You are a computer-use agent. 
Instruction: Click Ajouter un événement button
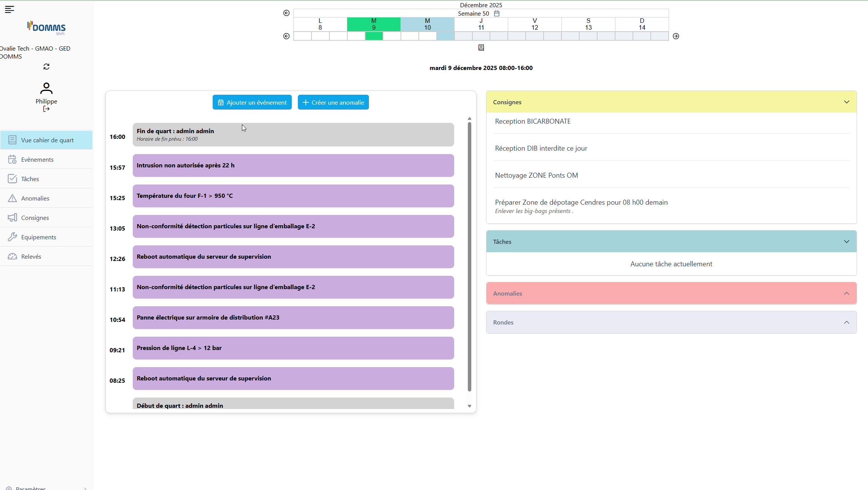(x=252, y=102)
